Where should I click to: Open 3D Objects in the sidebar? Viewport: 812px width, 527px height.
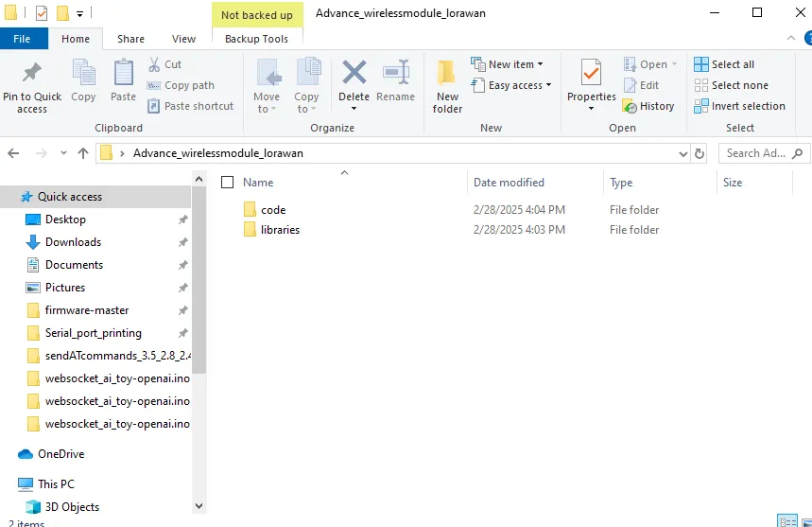pos(72,507)
